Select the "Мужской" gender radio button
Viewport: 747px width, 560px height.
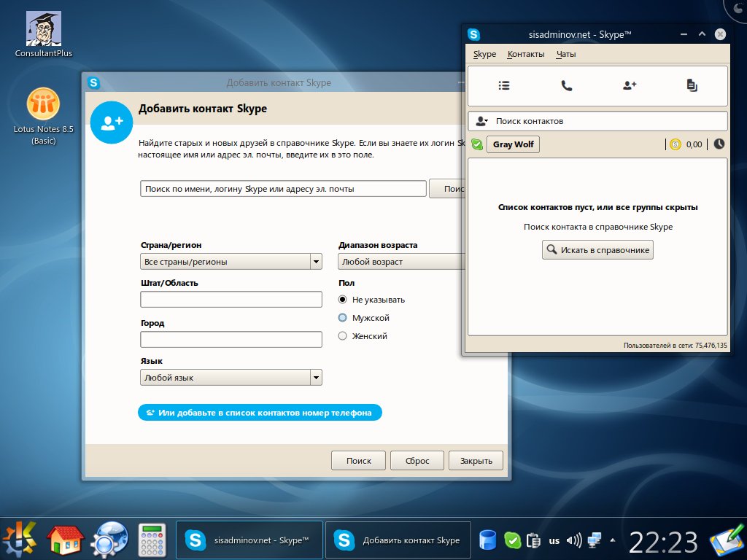coord(343,318)
